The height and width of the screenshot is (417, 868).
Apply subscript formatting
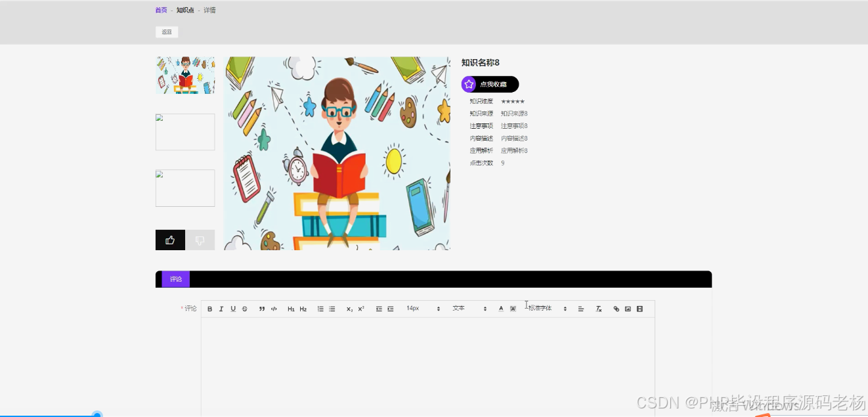349,309
